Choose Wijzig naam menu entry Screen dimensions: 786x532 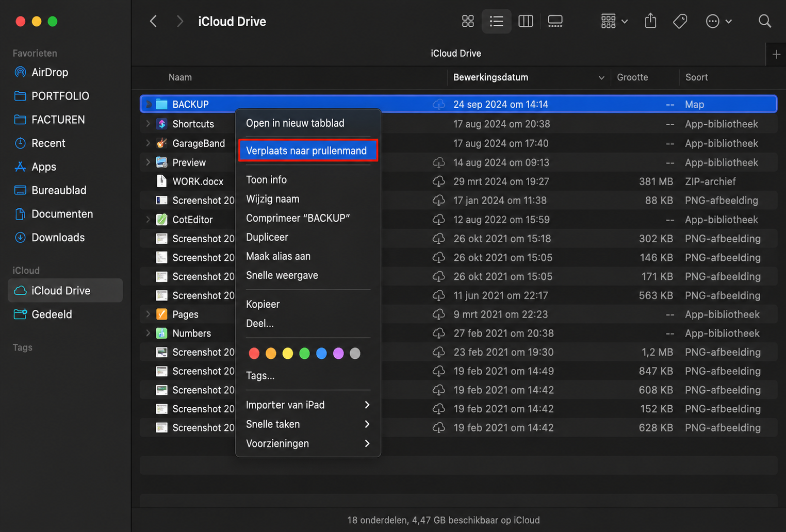[308, 199]
